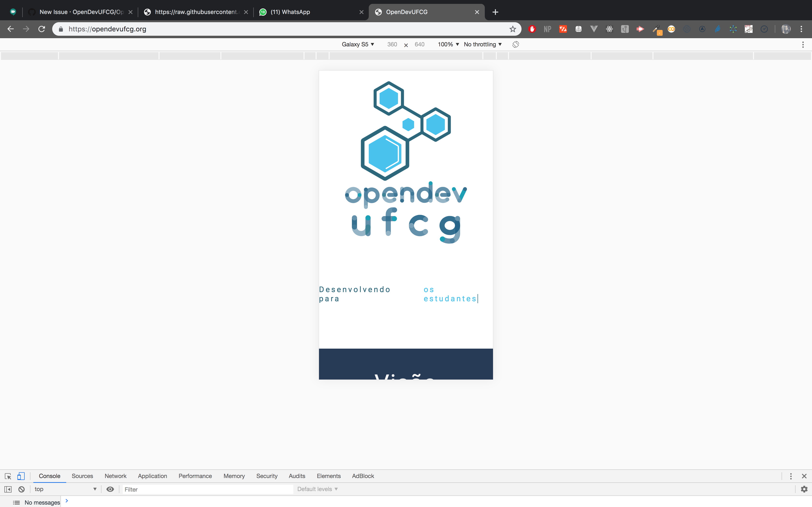
Task: Collapse the device frame pane
Action: click(8, 489)
